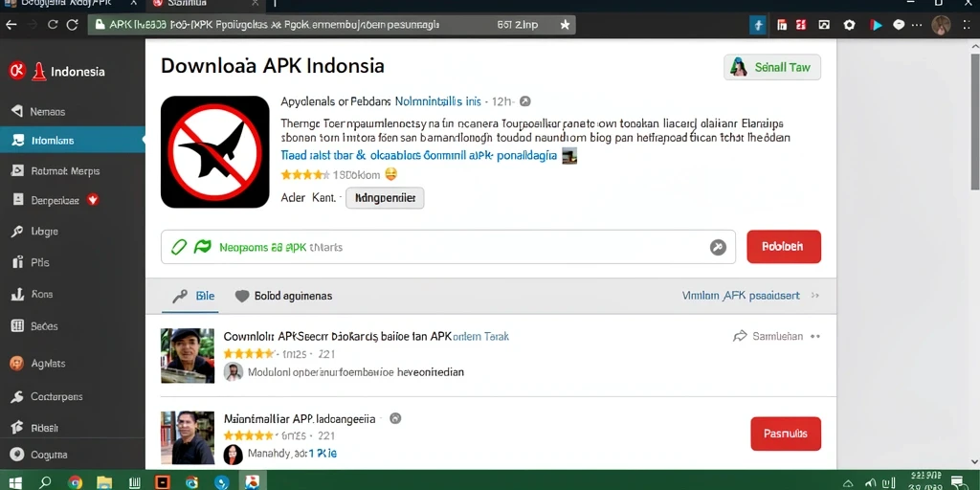Click the orange square taskbar app
This screenshot has height=490, width=980.
(163, 482)
